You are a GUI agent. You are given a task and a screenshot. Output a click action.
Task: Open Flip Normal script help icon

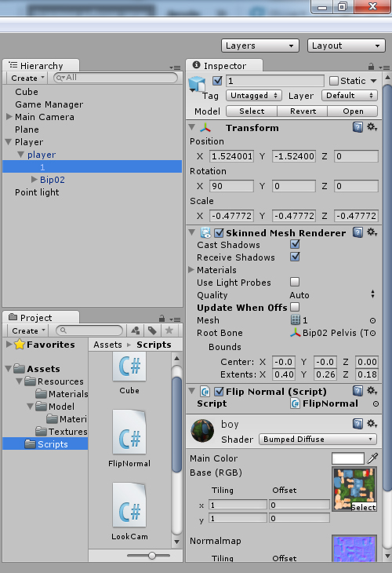coord(358,391)
